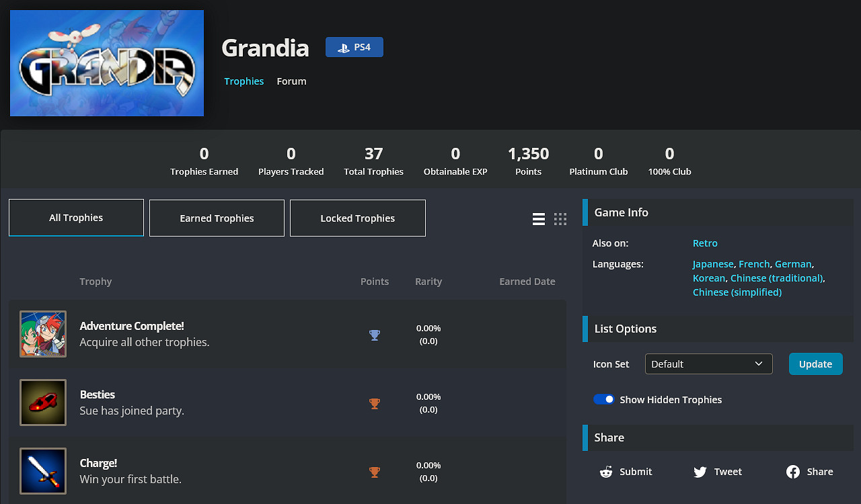Open the Charge! sword trophy icon

[43, 471]
